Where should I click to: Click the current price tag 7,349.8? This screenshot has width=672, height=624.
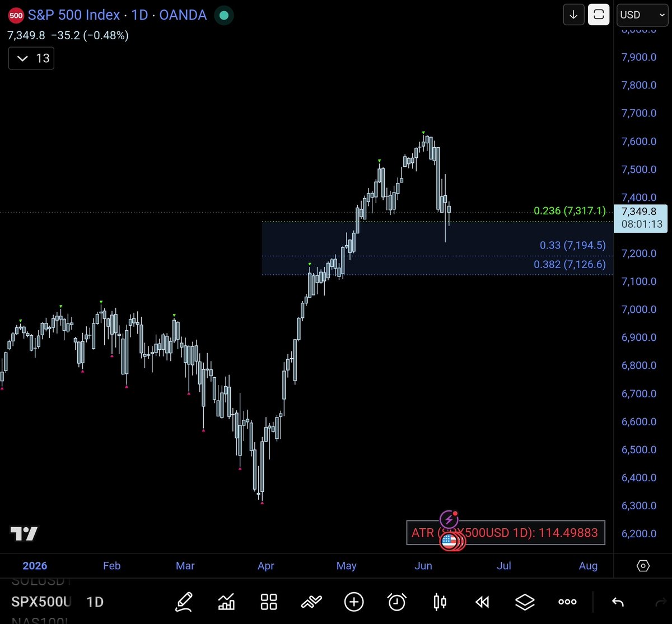coord(640,218)
